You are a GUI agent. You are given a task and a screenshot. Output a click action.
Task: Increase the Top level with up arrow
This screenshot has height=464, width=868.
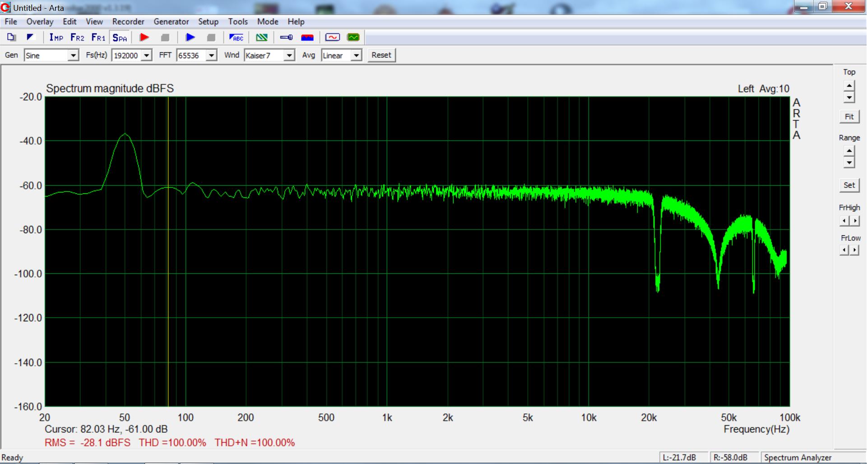(849, 85)
